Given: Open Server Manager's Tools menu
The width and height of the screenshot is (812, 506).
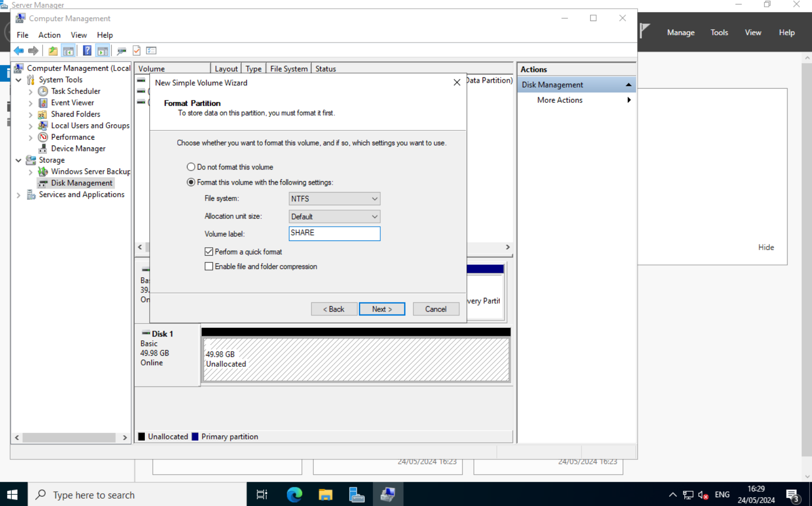Looking at the screenshot, I should tap(719, 32).
